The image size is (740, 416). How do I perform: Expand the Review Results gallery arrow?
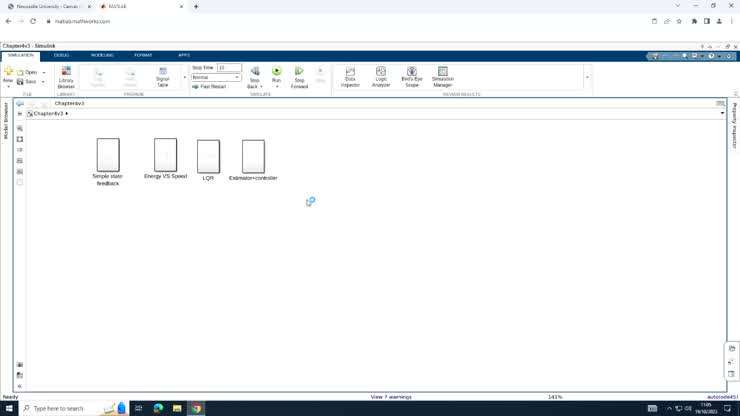[587, 77]
